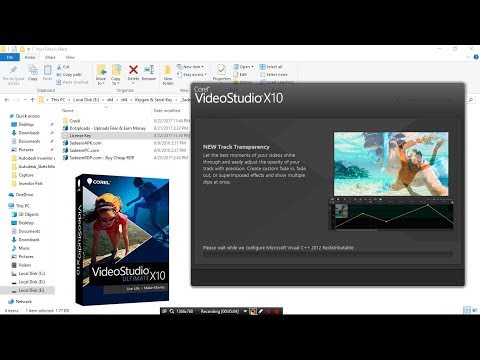Sort by the Date modified column header

(167, 110)
